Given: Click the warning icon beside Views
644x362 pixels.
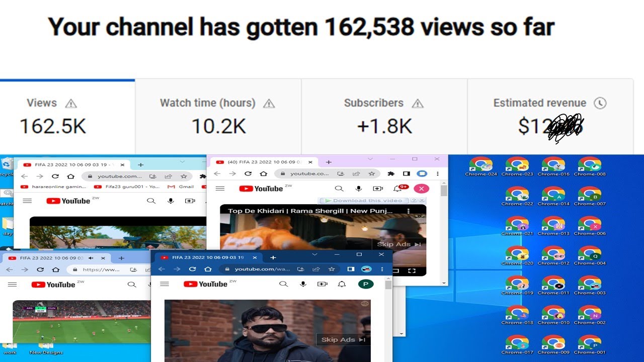Looking at the screenshot, I should [71, 104].
